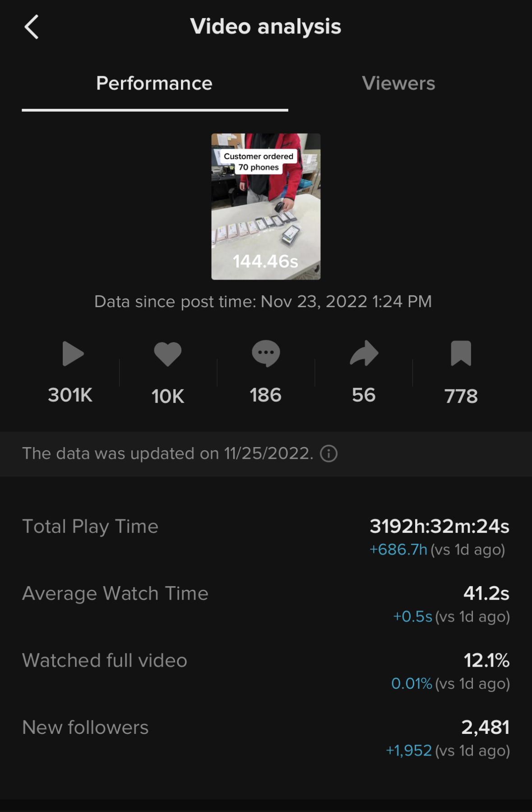The width and height of the screenshot is (532, 812).
Task: Switch to the Viewers tab
Action: (x=398, y=84)
